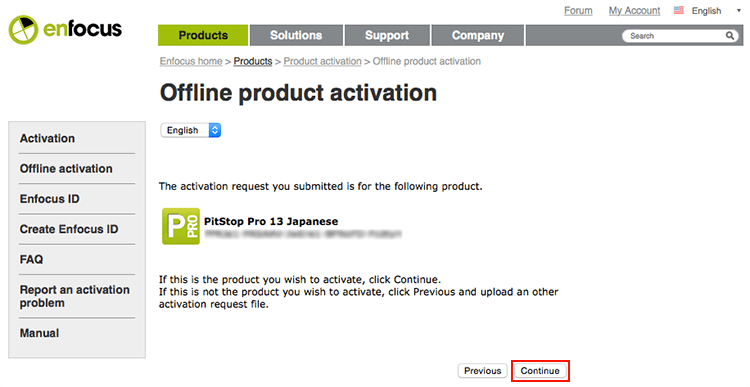Select Offline activation in the sidebar
This screenshot has height=387, width=750.
point(66,168)
